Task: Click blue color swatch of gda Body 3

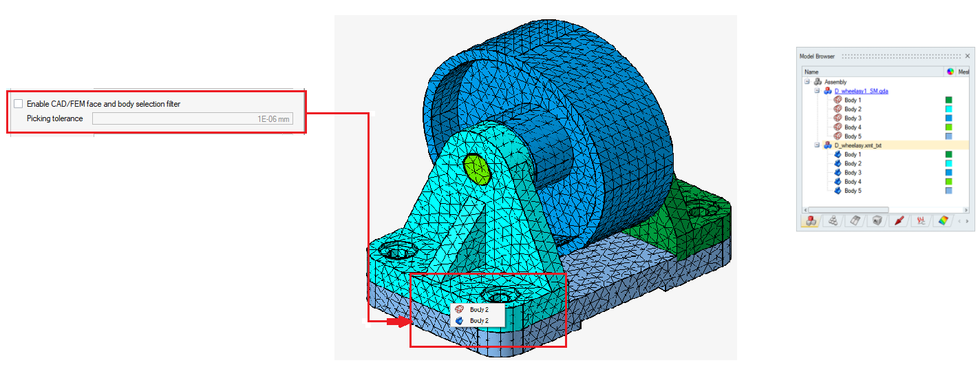Action: [949, 118]
